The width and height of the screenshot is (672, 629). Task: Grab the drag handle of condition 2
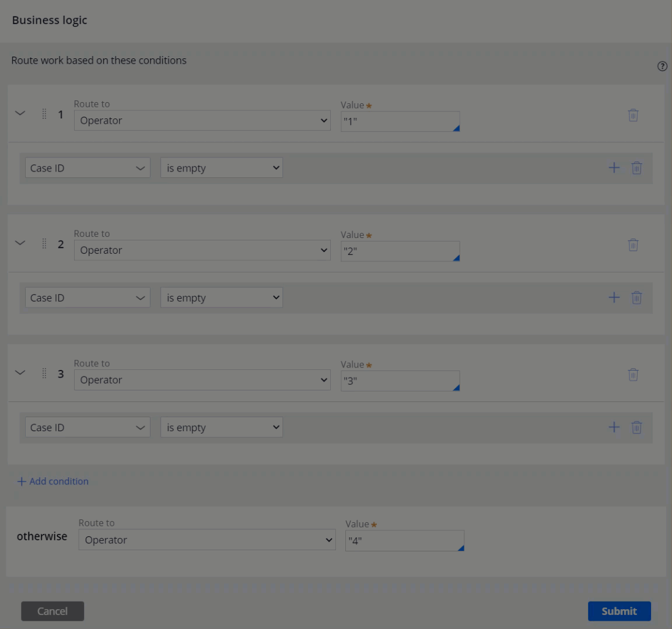[44, 244]
